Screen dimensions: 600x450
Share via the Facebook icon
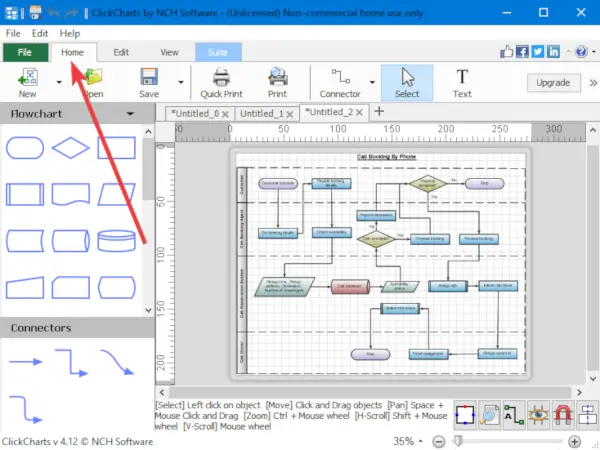[522, 52]
